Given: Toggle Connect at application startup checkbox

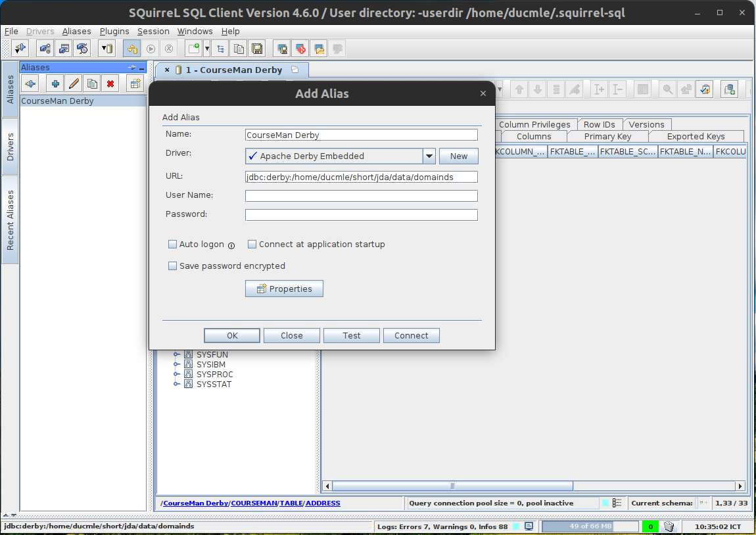Looking at the screenshot, I should point(252,244).
